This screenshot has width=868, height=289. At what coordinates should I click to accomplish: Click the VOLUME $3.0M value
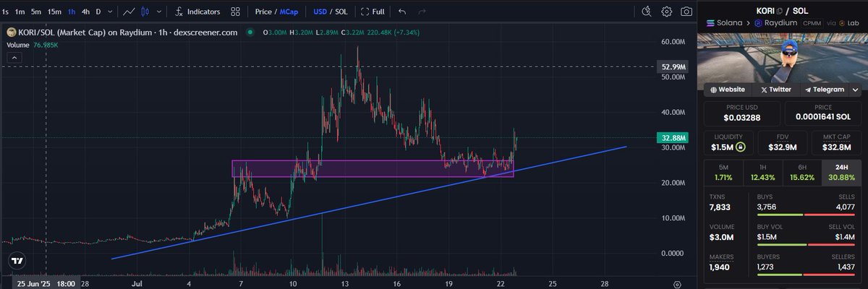point(722,238)
